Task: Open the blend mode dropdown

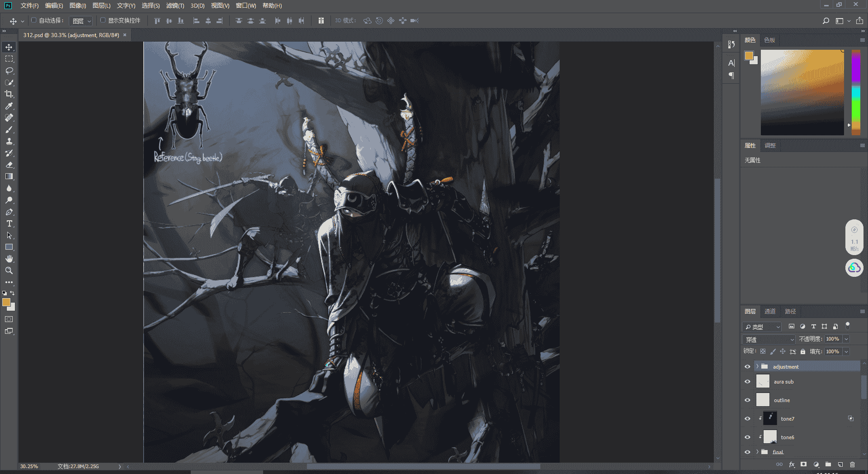Action: click(769, 339)
